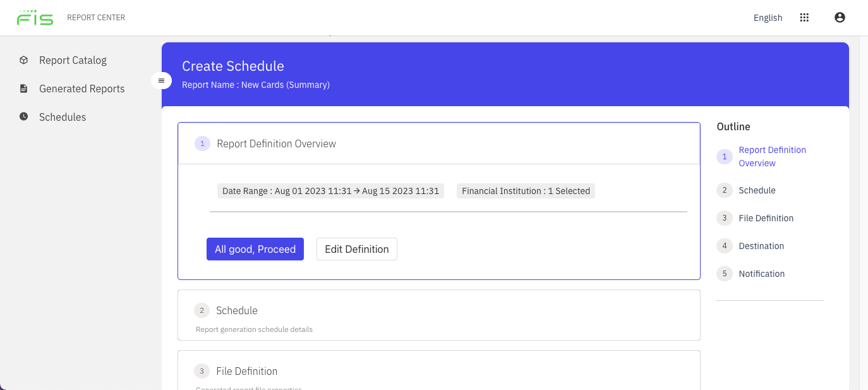Expand the File Definition section
868x390 pixels.
tap(438, 371)
